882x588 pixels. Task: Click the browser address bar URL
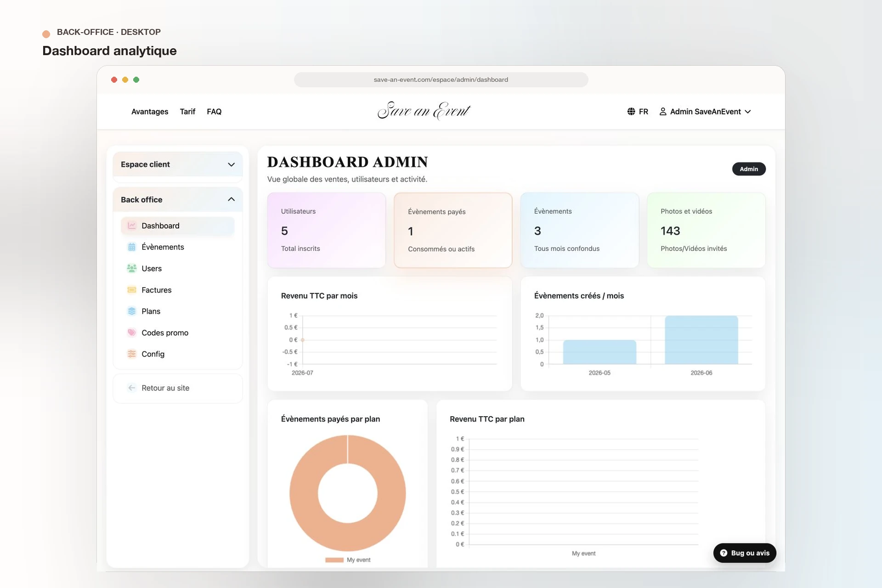(x=441, y=79)
